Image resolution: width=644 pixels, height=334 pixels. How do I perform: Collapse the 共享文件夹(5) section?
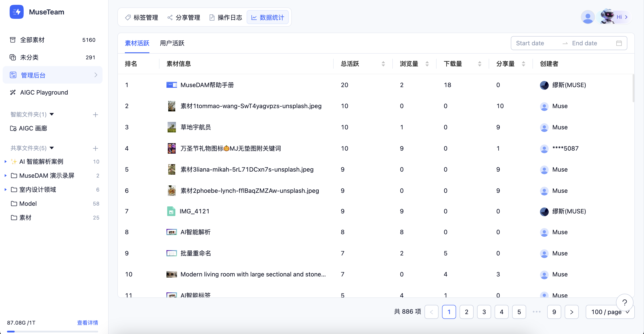(x=52, y=148)
